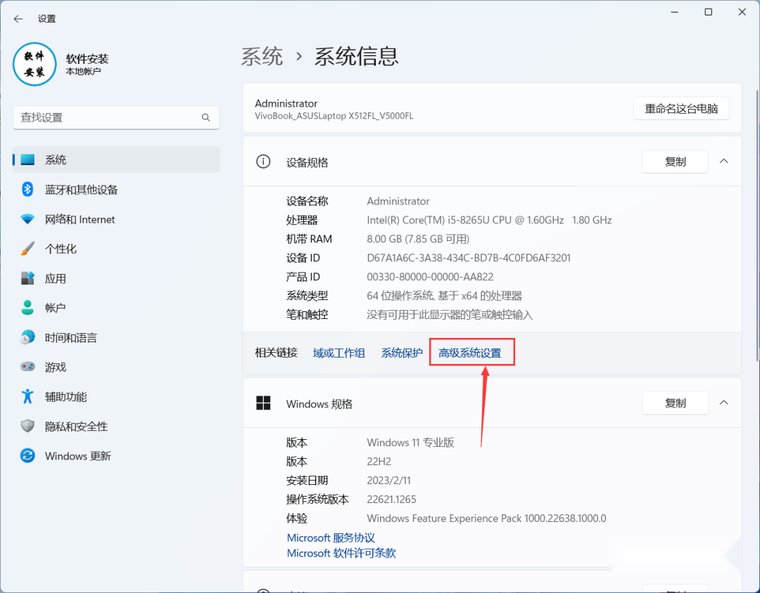Click the 个性化 paintbrush icon

click(x=28, y=249)
